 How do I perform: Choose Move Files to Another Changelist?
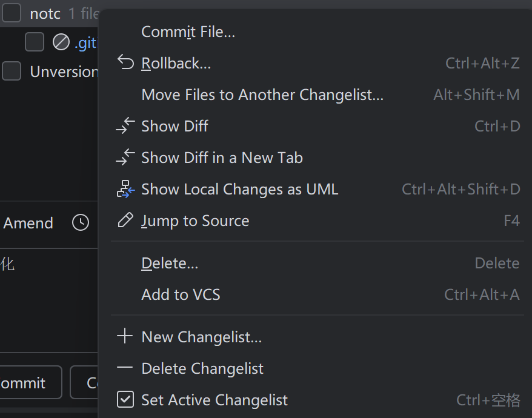262,95
